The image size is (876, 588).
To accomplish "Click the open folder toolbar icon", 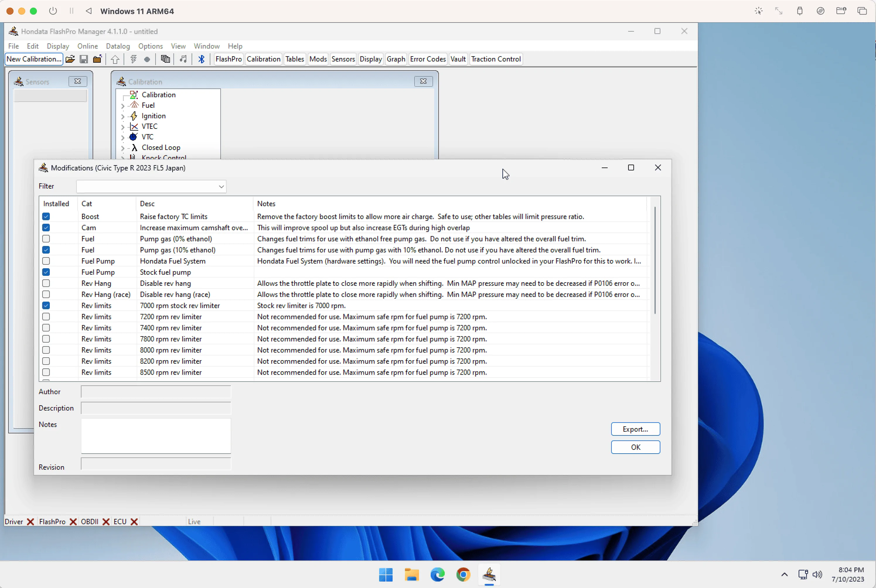I will click(x=70, y=59).
